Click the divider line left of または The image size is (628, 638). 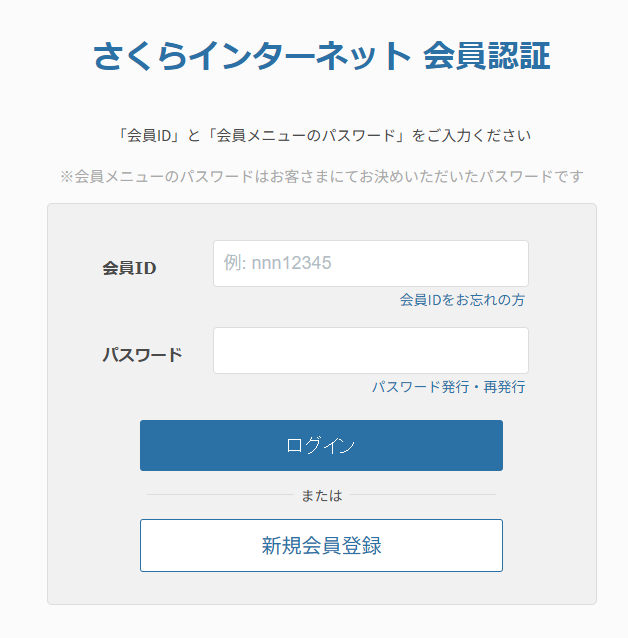click(220, 495)
